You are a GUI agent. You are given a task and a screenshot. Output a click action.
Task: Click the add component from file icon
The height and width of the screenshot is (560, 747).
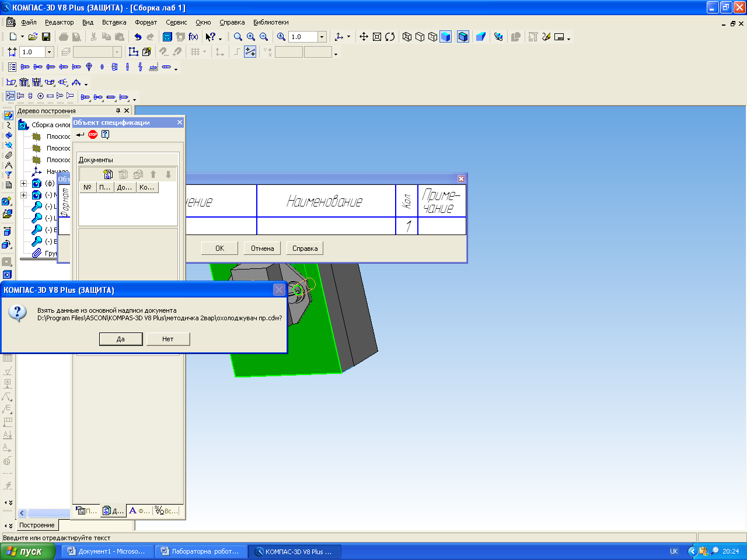(7, 213)
